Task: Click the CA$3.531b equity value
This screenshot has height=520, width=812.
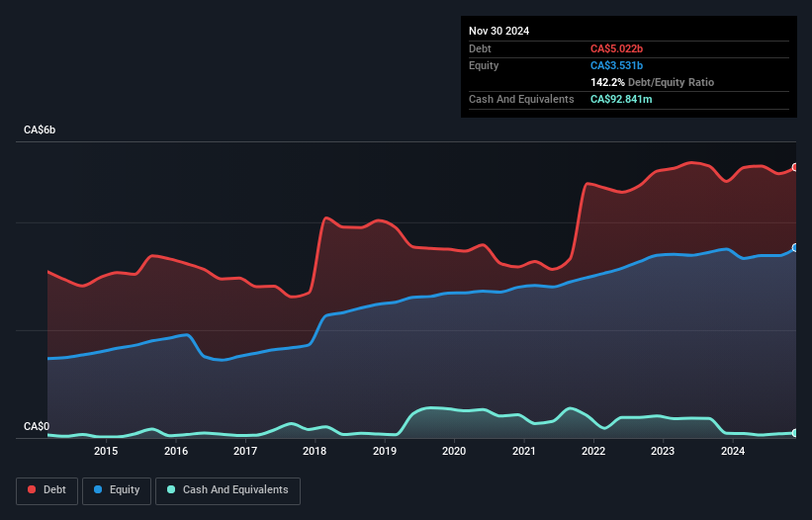Action: [x=616, y=65]
